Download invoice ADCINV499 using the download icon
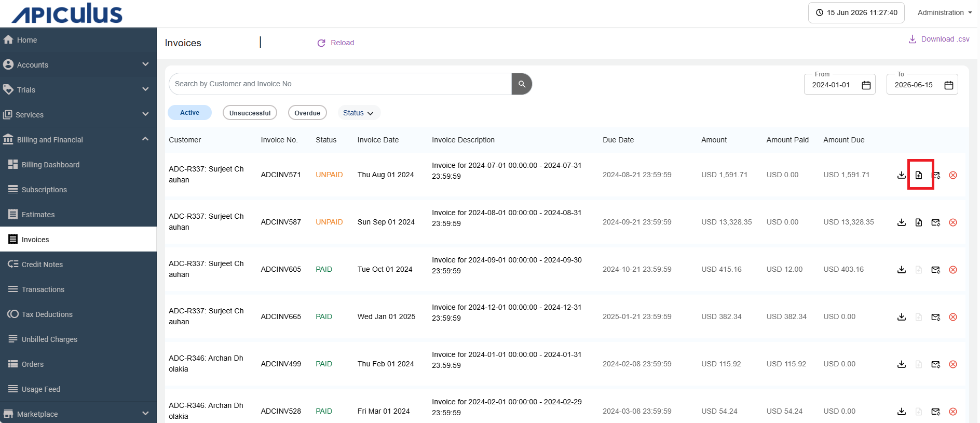The height and width of the screenshot is (423, 980). pyautogui.click(x=902, y=364)
